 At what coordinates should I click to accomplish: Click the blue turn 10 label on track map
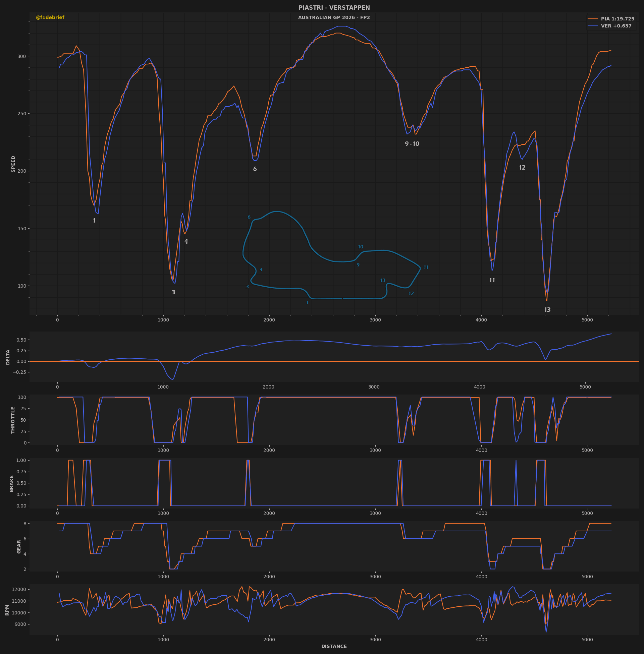(x=361, y=247)
